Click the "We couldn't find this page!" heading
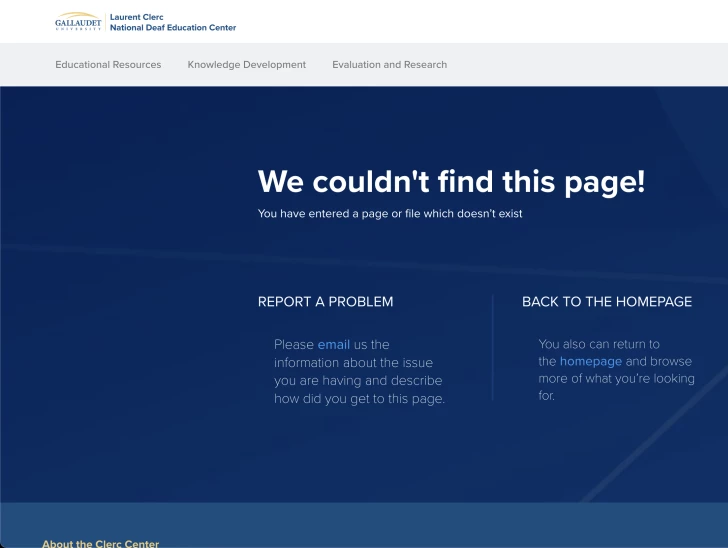The height and width of the screenshot is (548, 728). pos(451,182)
